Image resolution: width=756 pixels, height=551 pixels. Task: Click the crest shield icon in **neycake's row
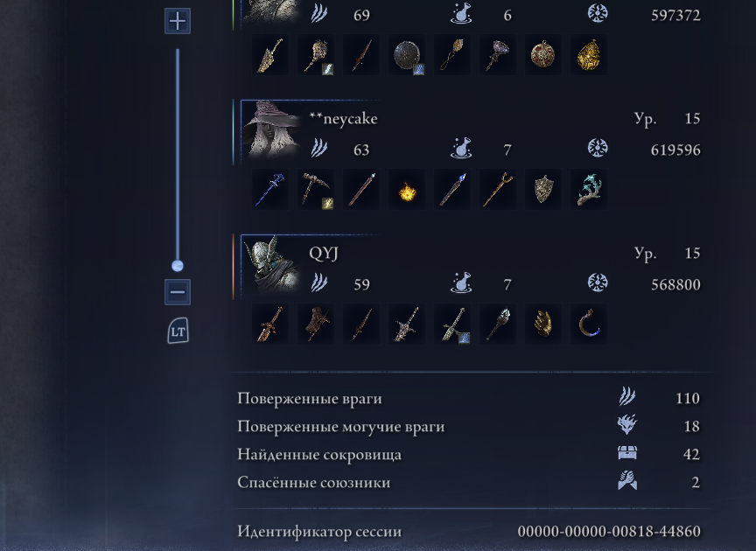(543, 190)
